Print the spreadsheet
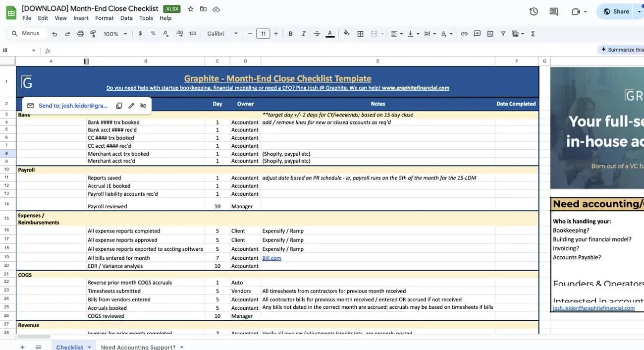This screenshot has width=644, height=350. 80,34
